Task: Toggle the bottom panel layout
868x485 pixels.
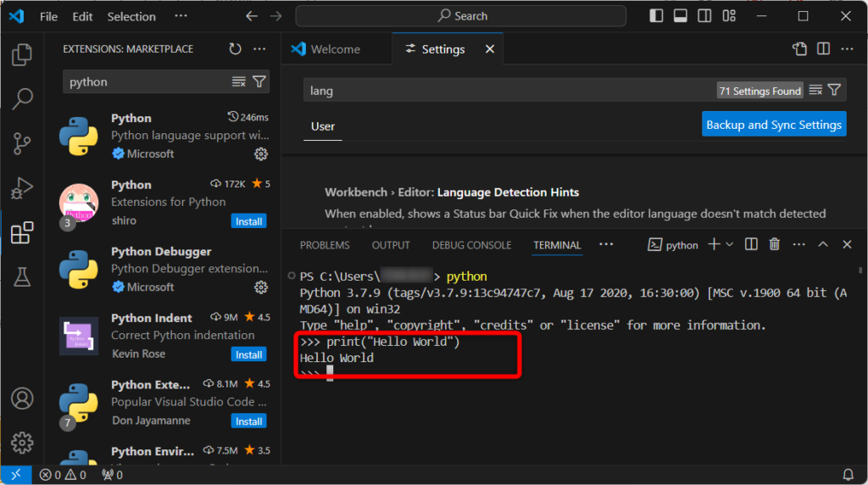Action: coord(681,16)
